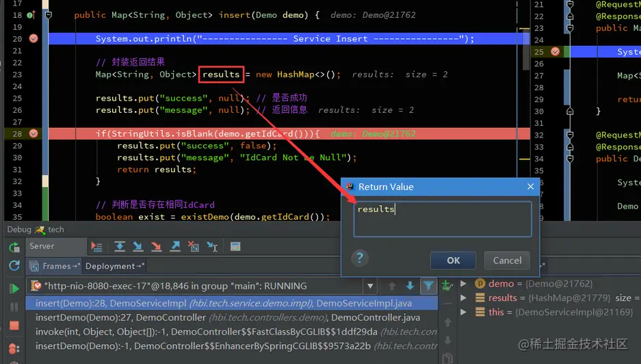
Task: Toggle fold marker at line 30 in right editor
Action: click(x=570, y=112)
